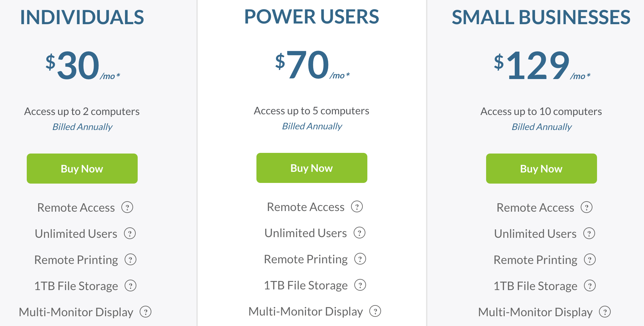Viewport: 644px width, 326px height.
Task: Open help icon beside Individuals 1TB File Storage
Action: 130,286
